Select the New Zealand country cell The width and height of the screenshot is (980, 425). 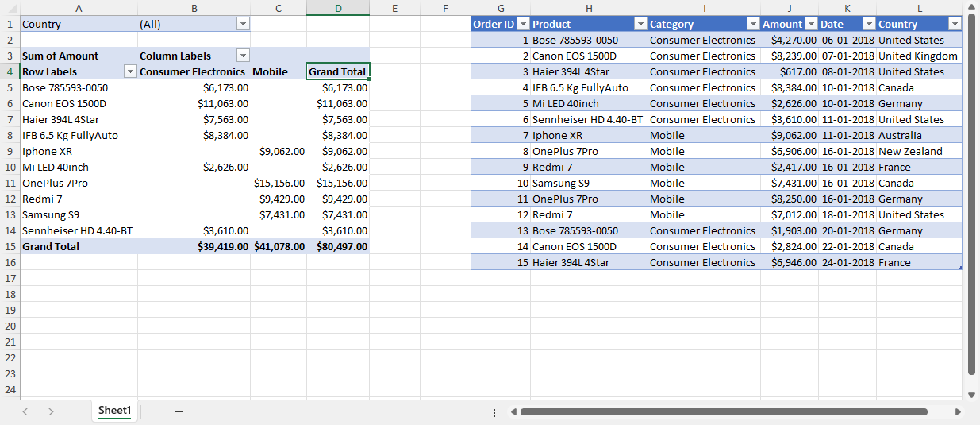coord(919,151)
